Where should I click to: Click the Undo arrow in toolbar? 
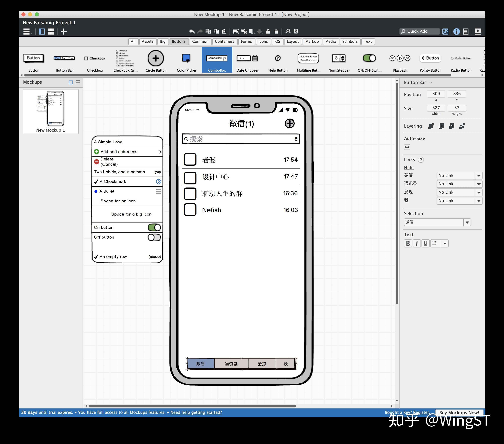tap(192, 31)
